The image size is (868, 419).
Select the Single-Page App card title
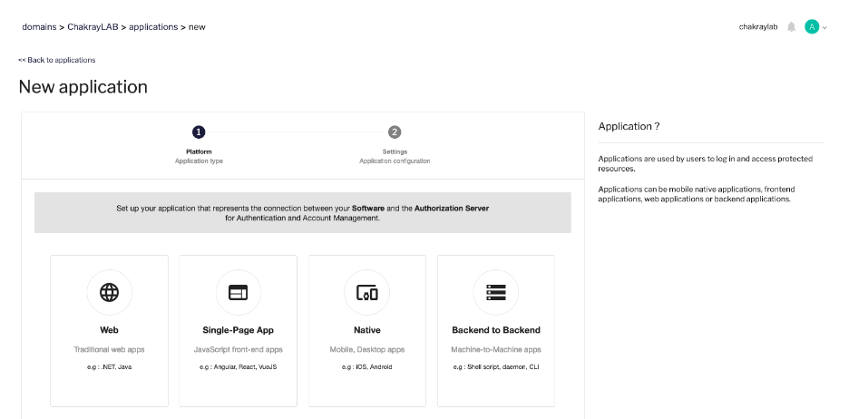238,330
